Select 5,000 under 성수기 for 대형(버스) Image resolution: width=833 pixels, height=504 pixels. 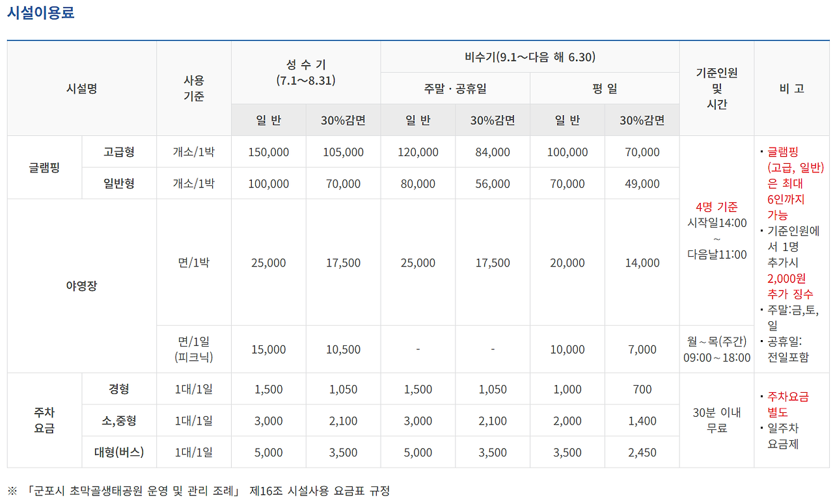(x=269, y=452)
